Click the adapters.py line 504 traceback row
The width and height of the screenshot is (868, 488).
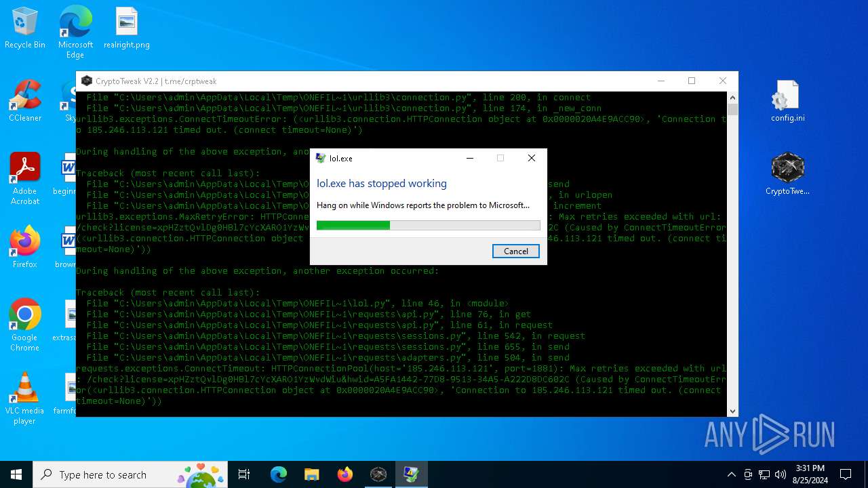tap(328, 357)
